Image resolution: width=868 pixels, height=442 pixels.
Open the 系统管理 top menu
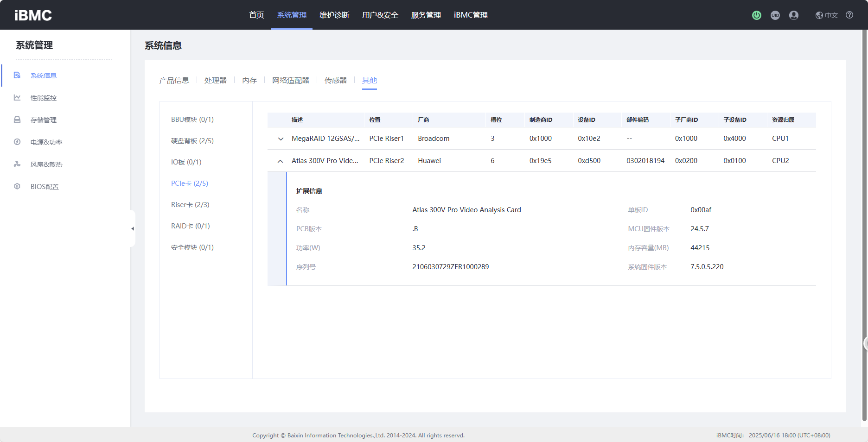pos(292,15)
